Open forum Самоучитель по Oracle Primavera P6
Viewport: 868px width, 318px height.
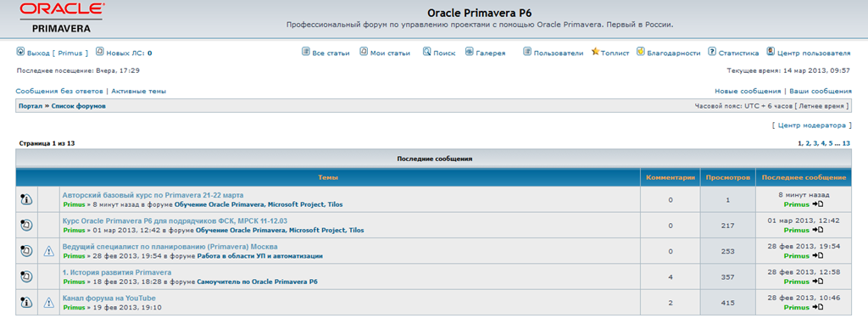[x=258, y=282]
